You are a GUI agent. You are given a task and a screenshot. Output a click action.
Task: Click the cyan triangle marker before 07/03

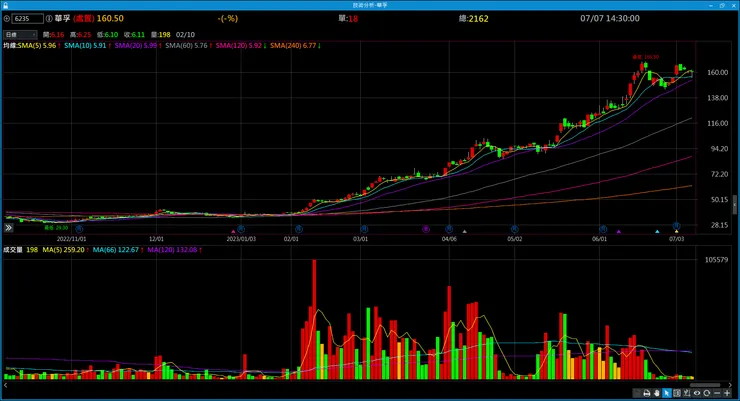657,232
